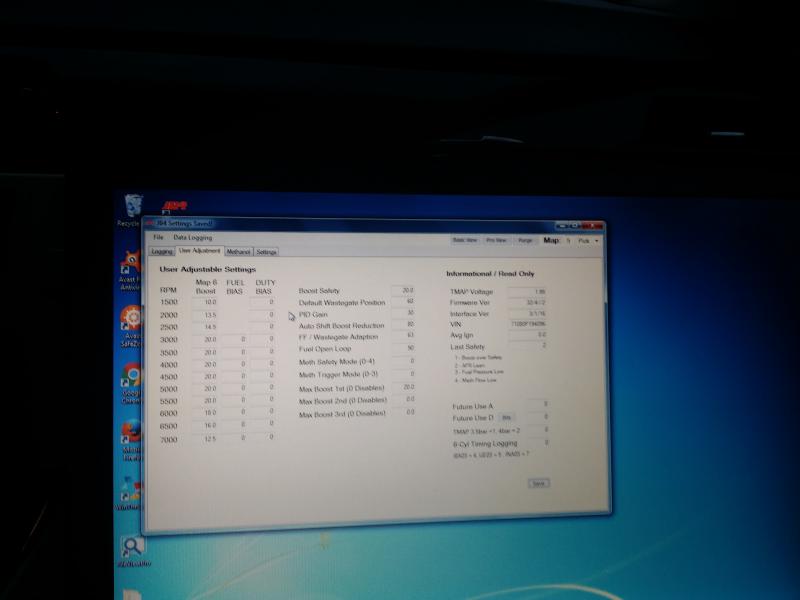Edit Duty Bias at 7000 RPM
800x600 pixels.
[264, 437]
